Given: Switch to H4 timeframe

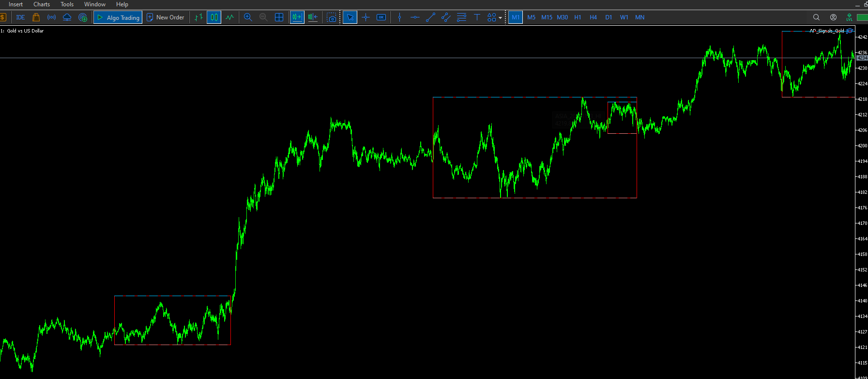Looking at the screenshot, I should [593, 17].
